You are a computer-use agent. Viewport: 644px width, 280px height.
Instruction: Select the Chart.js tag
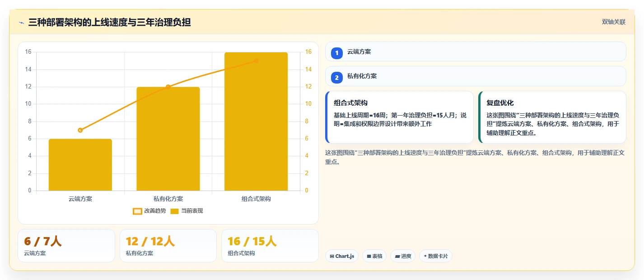(x=342, y=256)
